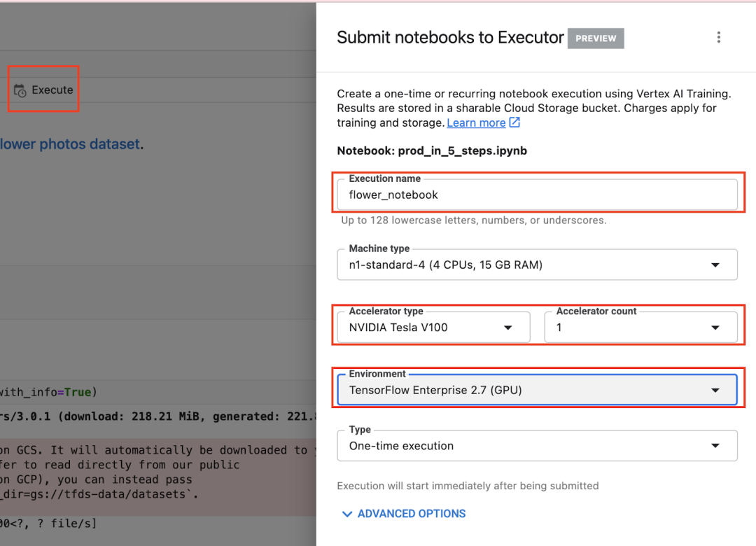Viewport: 756px width, 546px height.
Task: Click the Execute calendar-clock icon
Action: 20,91
